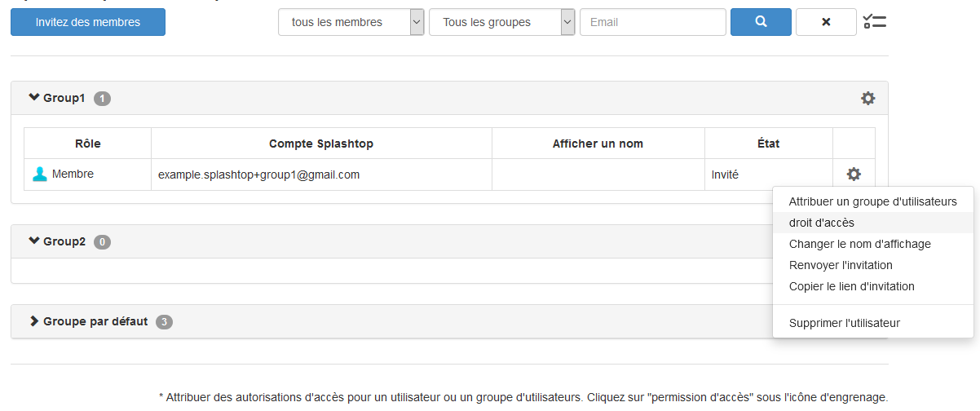Click the Membre role label

73,174
